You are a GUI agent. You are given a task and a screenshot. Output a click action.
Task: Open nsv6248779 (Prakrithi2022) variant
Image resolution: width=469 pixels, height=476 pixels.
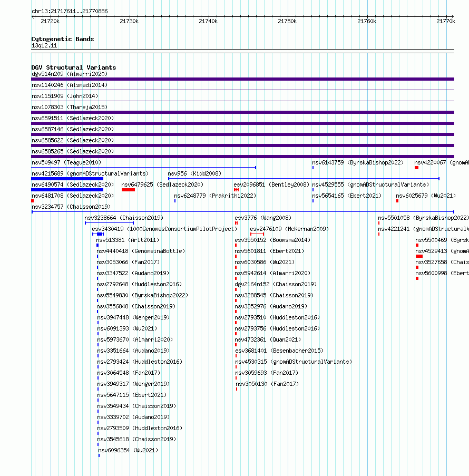coord(215,196)
